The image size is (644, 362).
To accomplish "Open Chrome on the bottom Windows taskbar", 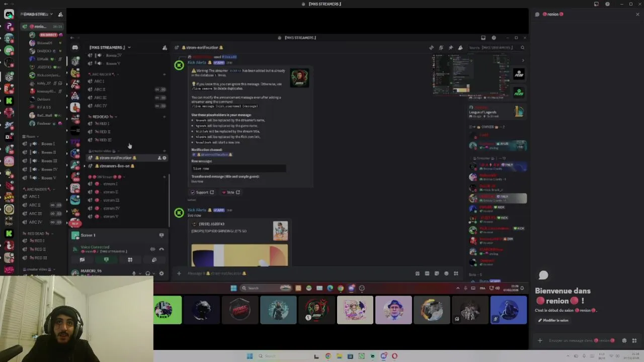I will pyautogui.click(x=328, y=356).
